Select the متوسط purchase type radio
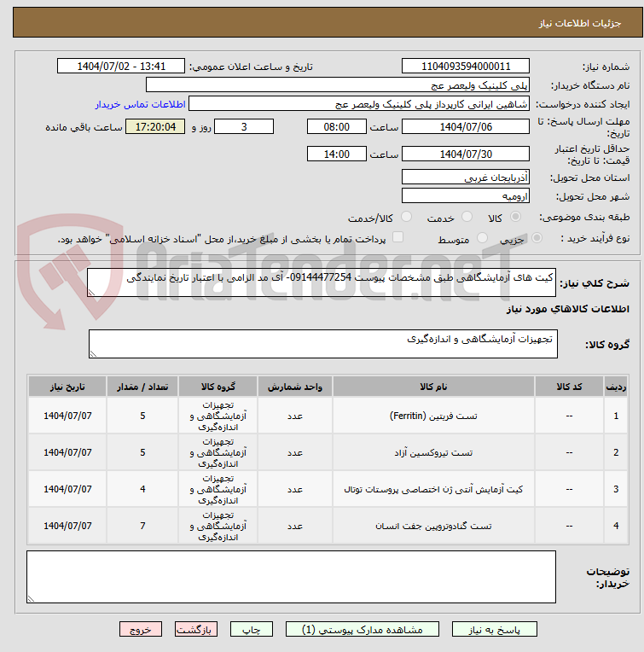Viewport: 644px width, 652px height. coord(482,238)
